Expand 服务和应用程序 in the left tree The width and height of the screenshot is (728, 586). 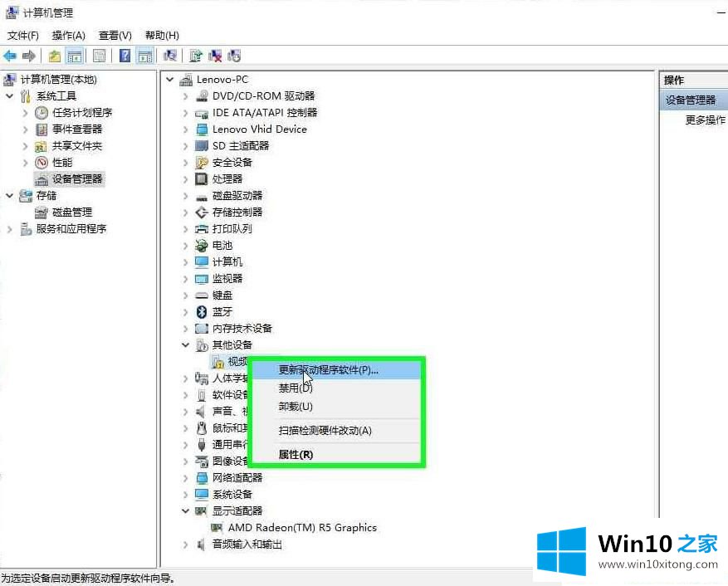pyautogui.click(x=10, y=228)
